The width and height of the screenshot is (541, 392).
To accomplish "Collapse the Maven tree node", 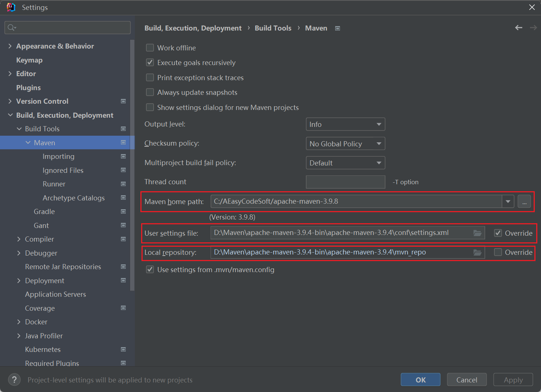I will 28,143.
